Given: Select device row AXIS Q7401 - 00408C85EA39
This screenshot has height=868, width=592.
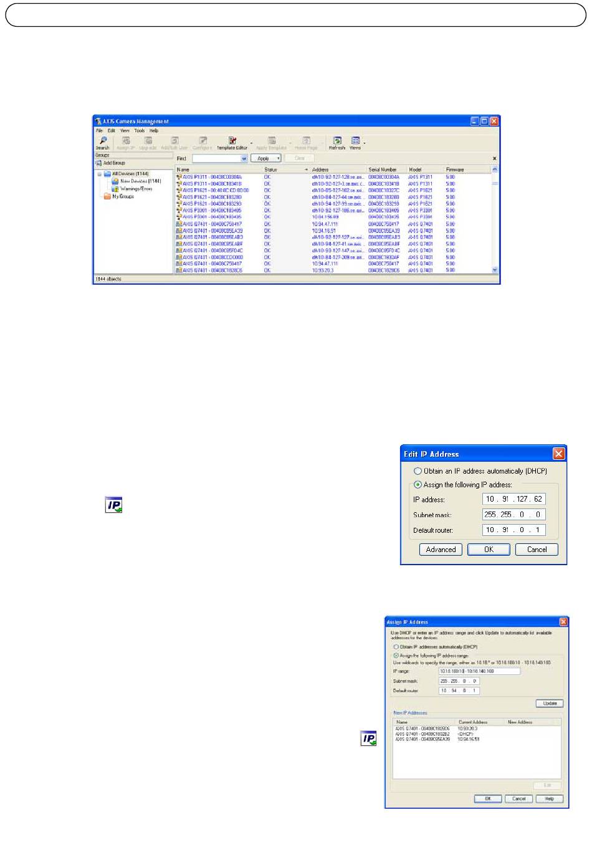Looking at the screenshot, I should point(333,231).
